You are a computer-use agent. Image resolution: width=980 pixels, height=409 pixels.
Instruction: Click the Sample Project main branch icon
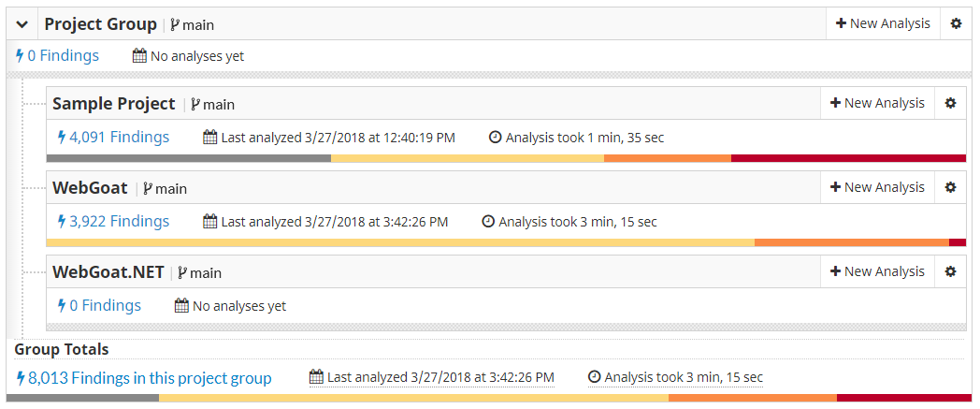(x=195, y=105)
